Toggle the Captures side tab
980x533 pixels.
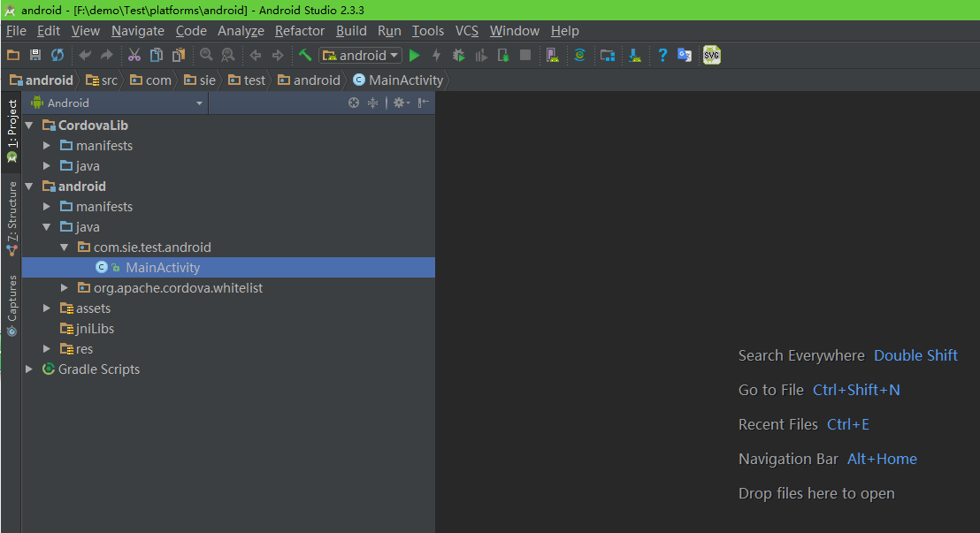[11, 306]
